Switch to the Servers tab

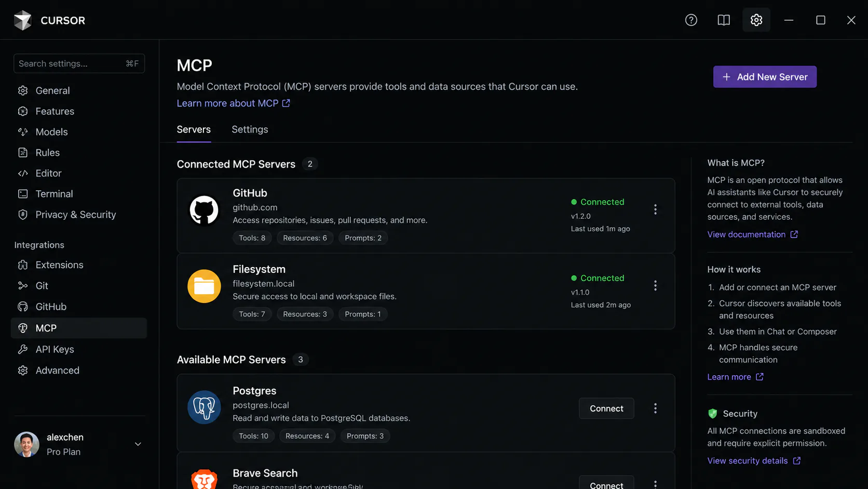point(194,129)
